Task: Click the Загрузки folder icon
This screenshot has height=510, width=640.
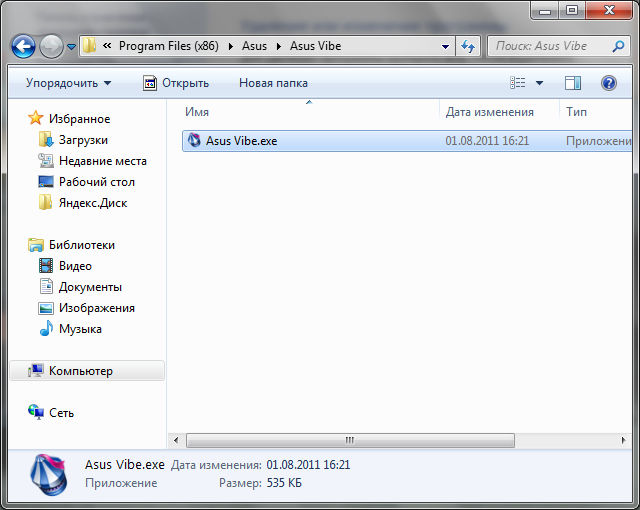Action: (x=46, y=139)
